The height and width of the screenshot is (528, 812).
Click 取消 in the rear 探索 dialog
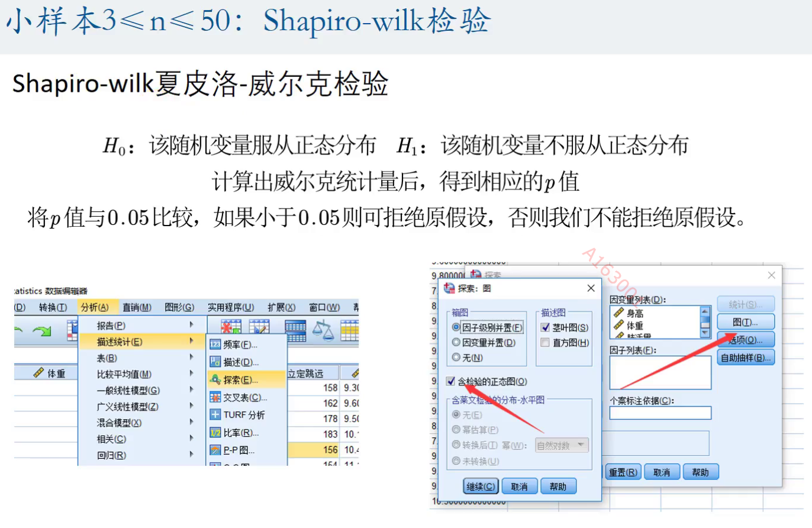pyautogui.click(x=662, y=472)
